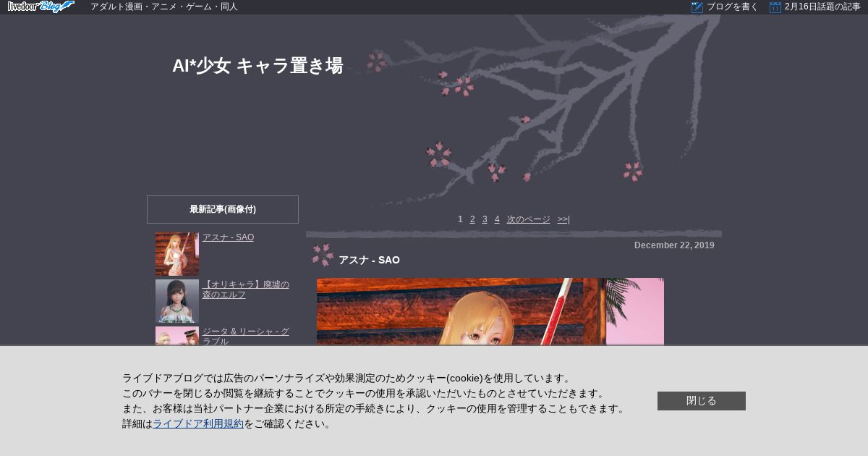
Task: Open the livedoor Blog logo
Action: (x=41, y=7)
